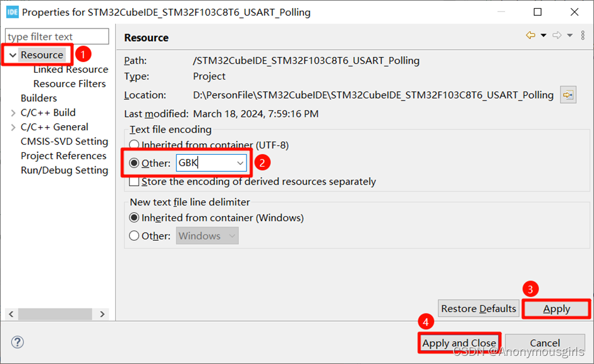Click the Cancel button

[545, 343]
